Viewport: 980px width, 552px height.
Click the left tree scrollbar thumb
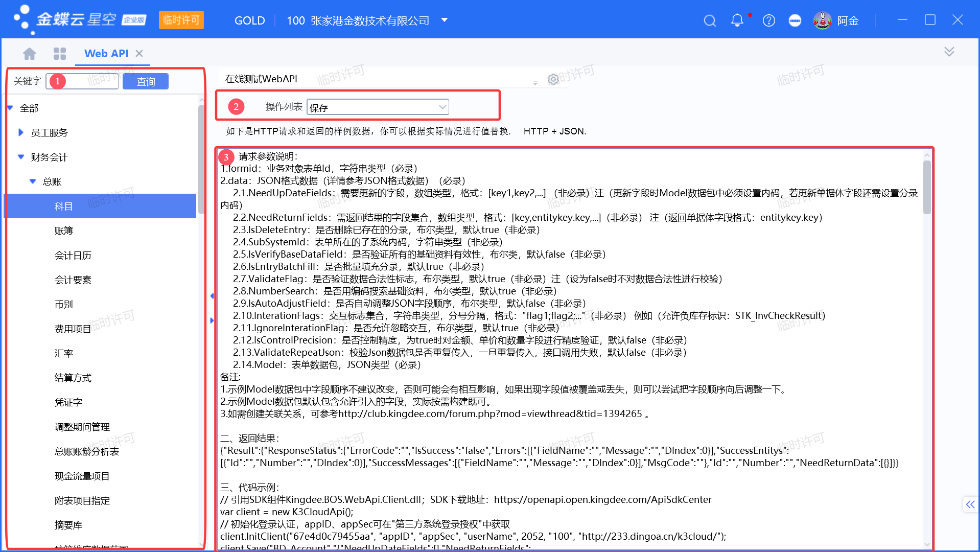pyautogui.click(x=201, y=158)
